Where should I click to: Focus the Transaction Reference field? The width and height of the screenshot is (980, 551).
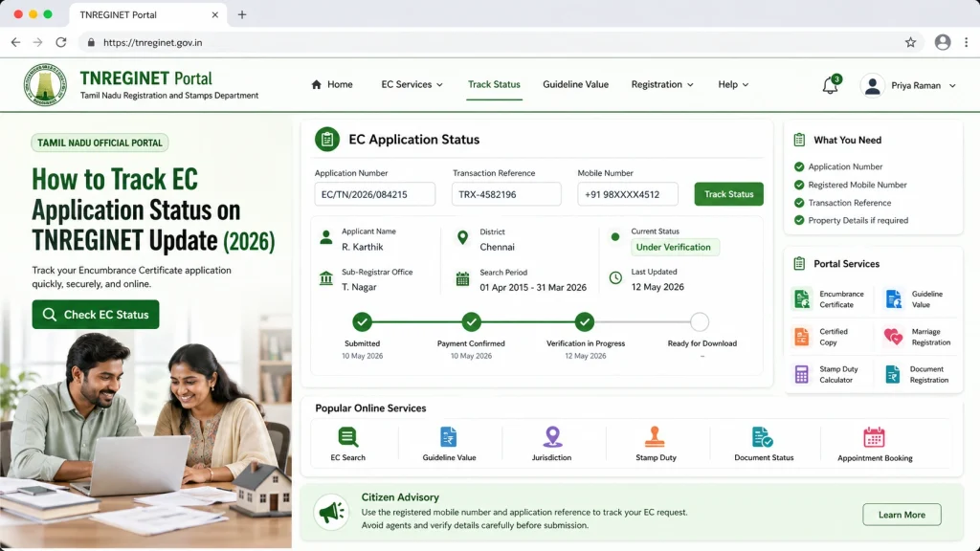(x=506, y=194)
